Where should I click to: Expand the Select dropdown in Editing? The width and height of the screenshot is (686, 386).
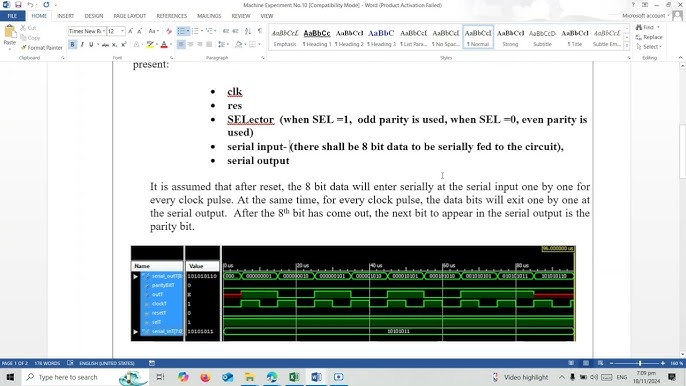coord(649,46)
